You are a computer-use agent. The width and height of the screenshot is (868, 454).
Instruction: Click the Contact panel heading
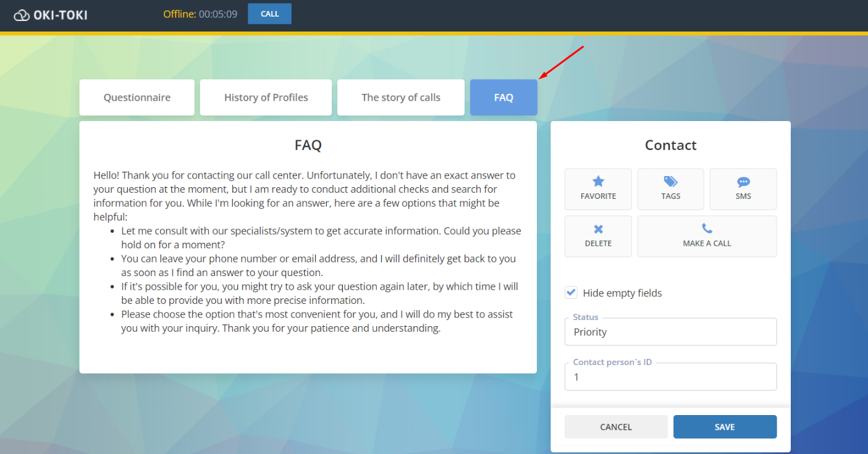point(670,145)
